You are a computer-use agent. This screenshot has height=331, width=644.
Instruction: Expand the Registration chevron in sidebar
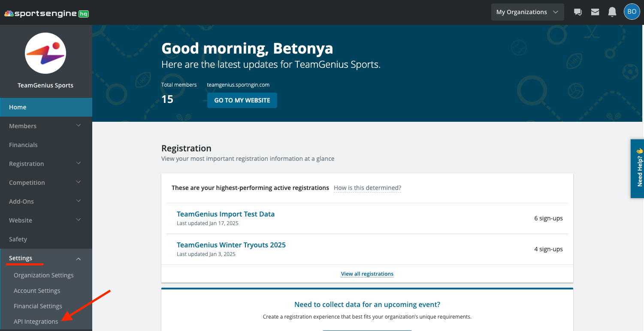(x=79, y=163)
